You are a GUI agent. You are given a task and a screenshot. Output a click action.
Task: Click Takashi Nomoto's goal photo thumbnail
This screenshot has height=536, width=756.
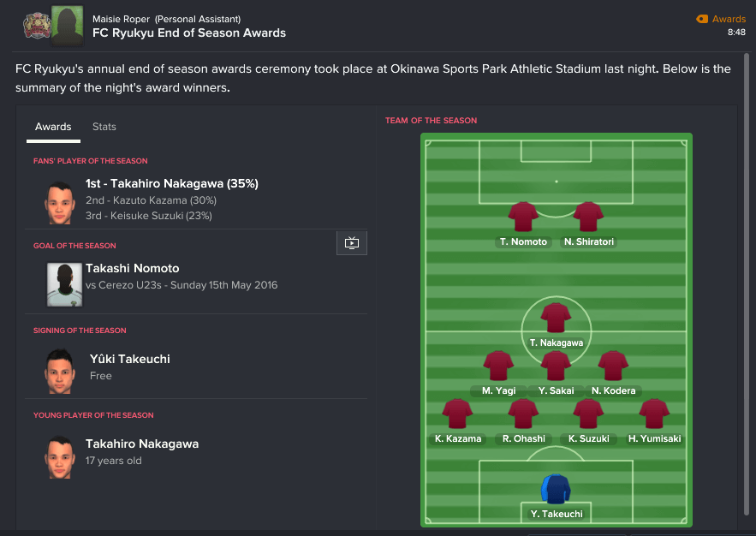point(64,284)
